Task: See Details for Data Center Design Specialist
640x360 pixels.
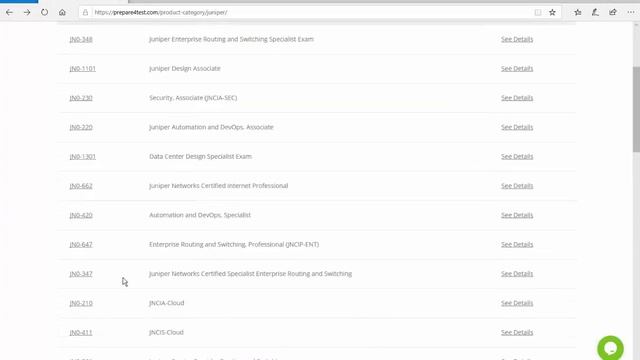Action: click(x=517, y=157)
